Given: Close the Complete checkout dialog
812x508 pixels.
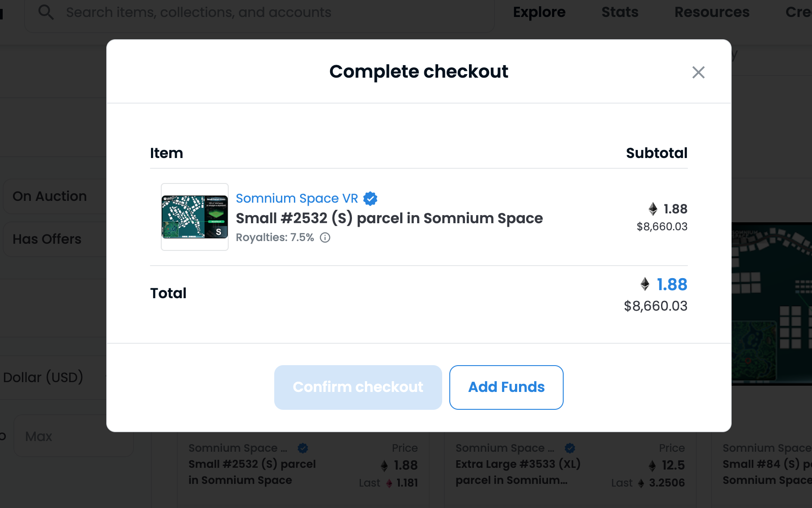Looking at the screenshot, I should (x=698, y=72).
